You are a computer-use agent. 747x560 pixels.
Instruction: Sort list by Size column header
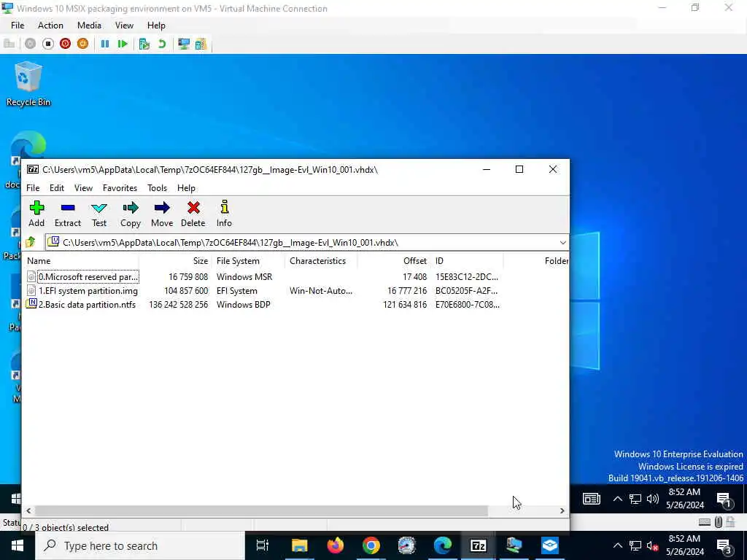coord(175,261)
